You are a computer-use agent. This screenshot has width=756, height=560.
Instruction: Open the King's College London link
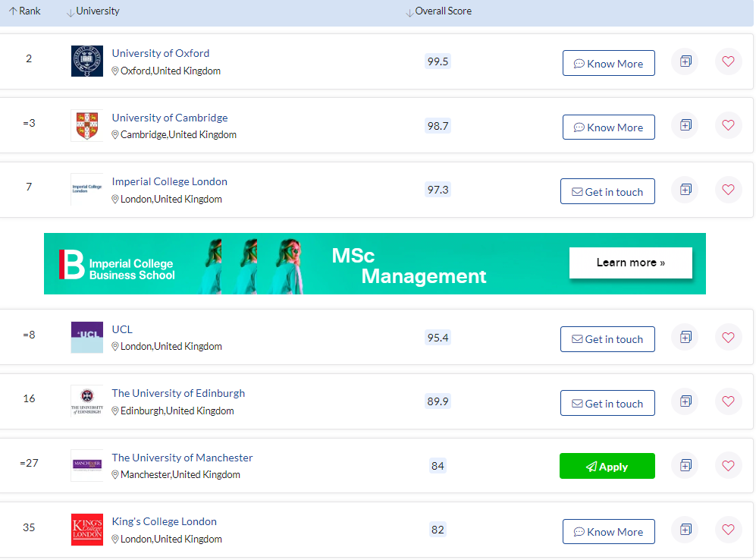pos(164,521)
